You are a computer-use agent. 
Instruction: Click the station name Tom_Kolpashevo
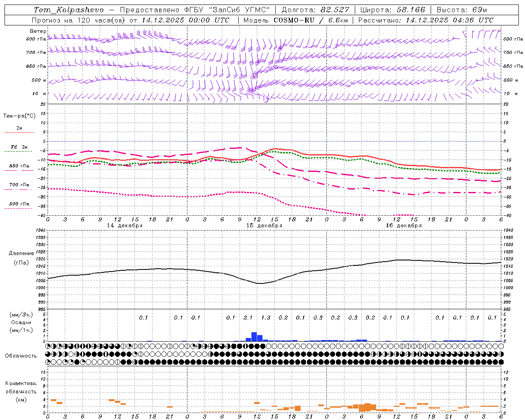68,10
